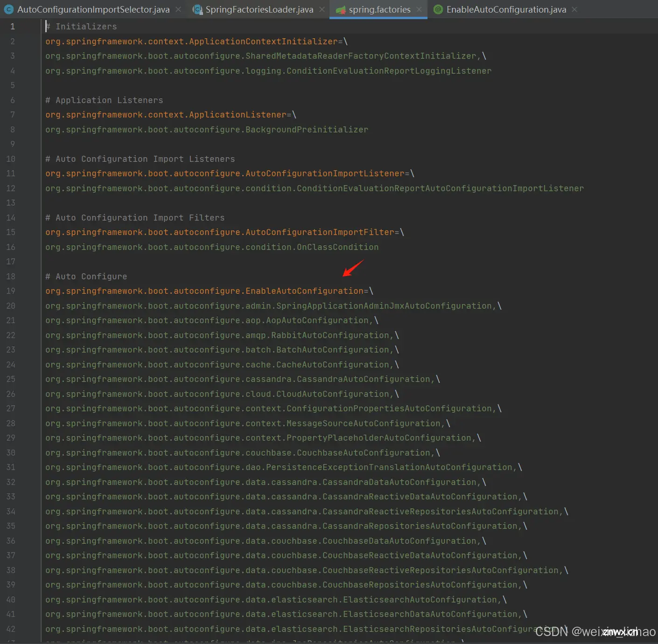Close the EnableAutoConfiguration.java tab
Viewport: 658px width, 644px height.
coord(574,9)
